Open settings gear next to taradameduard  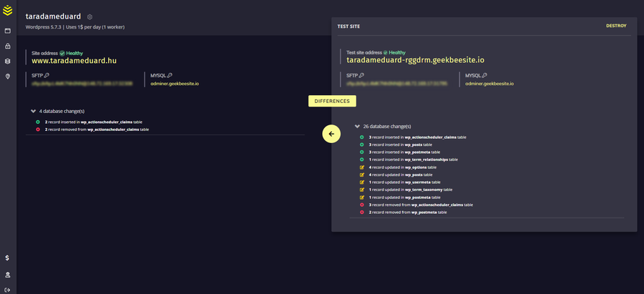89,16
